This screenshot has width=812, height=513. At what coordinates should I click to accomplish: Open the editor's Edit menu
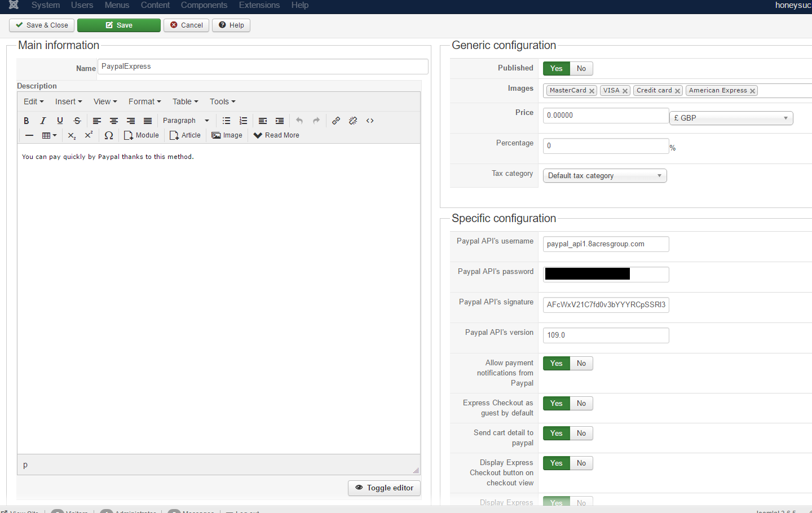tap(34, 101)
